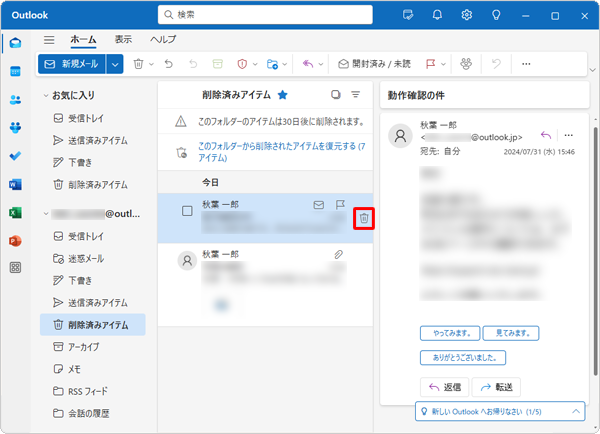Image resolution: width=600 pixels, height=434 pixels.
Task: Check the selected message's checkbox
Action: click(187, 211)
